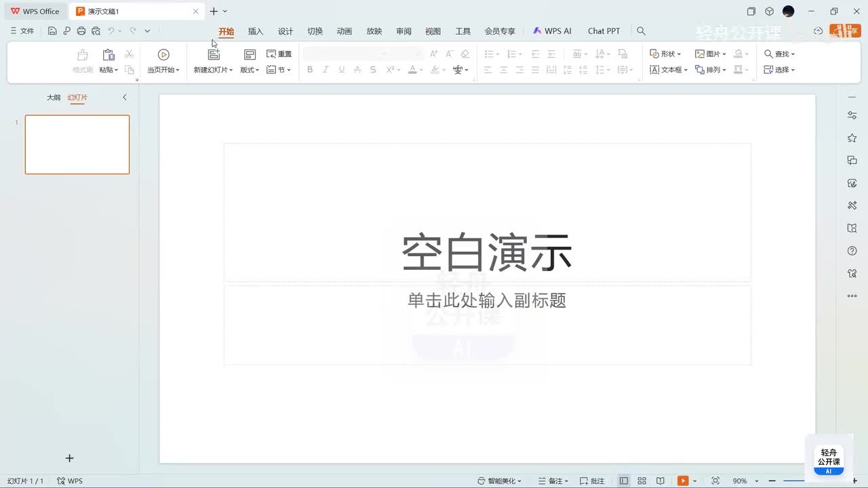
Task: Click the Reset (重置) button
Action: (x=279, y=54)
